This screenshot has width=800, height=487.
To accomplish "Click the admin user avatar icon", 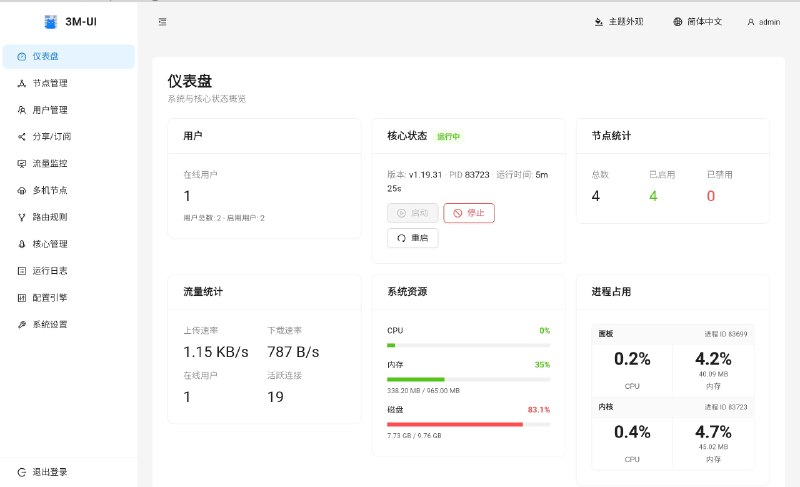I will 751,22.
